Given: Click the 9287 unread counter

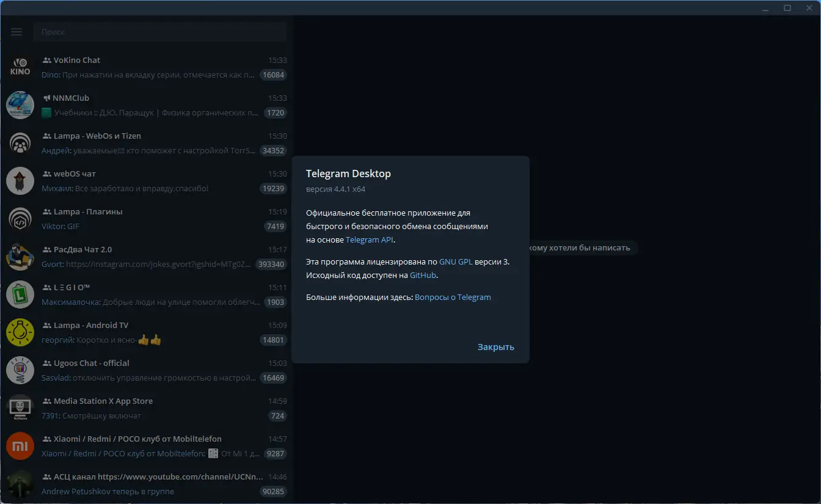Looking at the screenshot, I should coord(275,454).
